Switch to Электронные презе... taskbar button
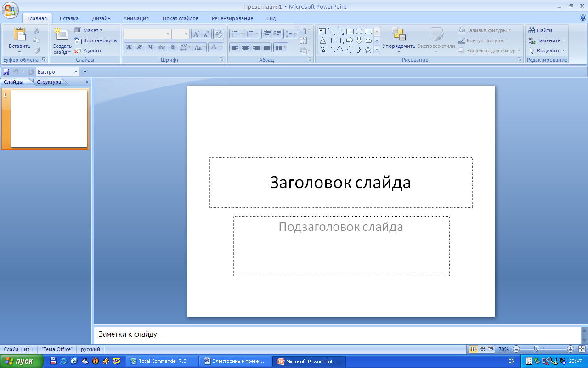 tap(236, 361)
